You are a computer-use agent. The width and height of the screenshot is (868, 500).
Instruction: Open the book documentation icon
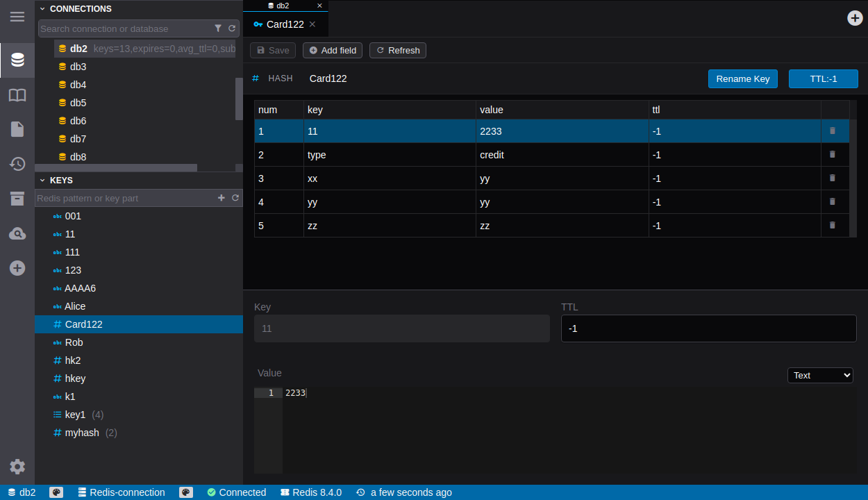17,95
